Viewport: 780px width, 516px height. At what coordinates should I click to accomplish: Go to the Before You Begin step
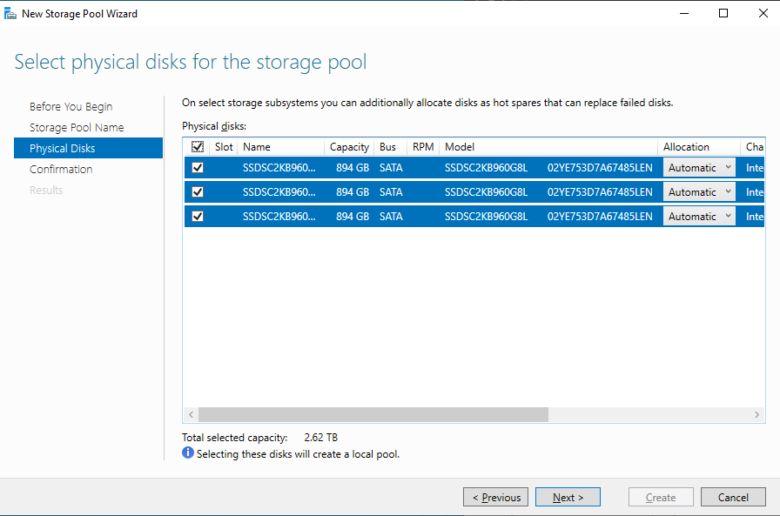point(71,106)
